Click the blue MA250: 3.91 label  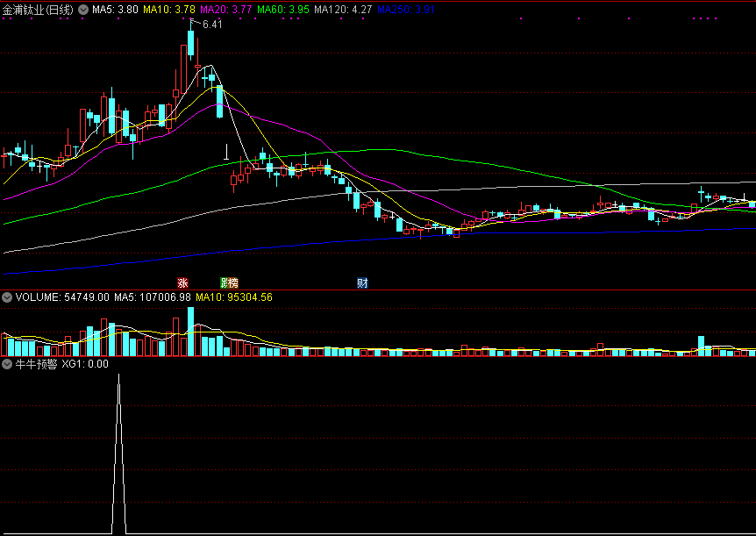point(406,9)
